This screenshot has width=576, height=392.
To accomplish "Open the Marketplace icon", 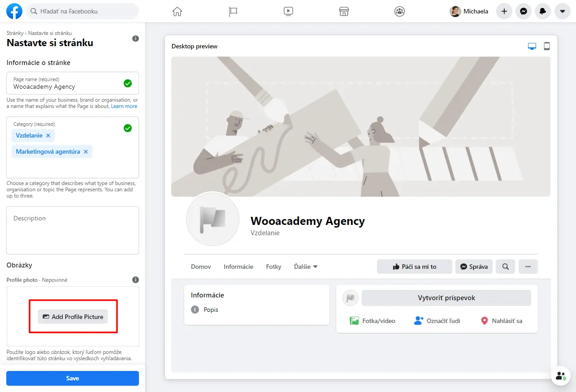I will [344, 11].
